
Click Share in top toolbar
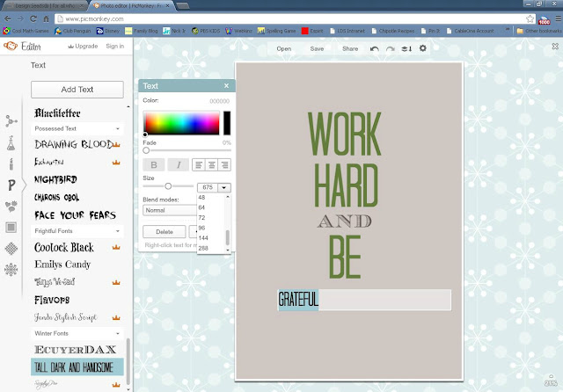[x=350, y=48]
